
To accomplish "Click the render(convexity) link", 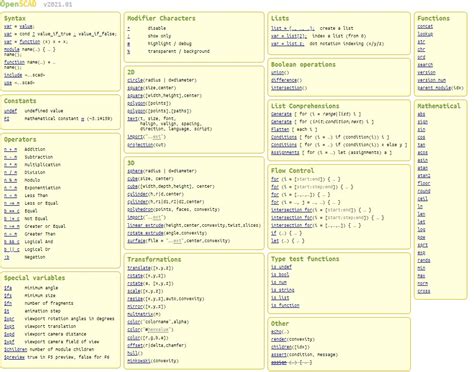I will 279,339.
